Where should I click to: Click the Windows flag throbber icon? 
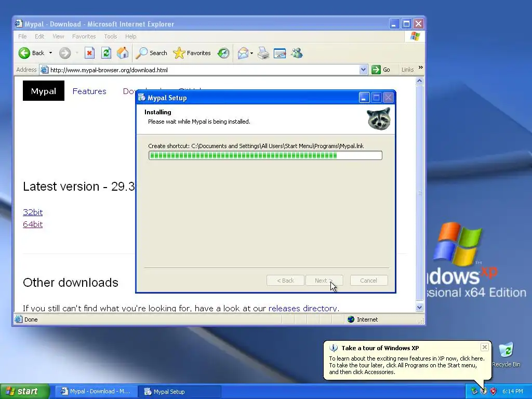[x=415, y=36]
